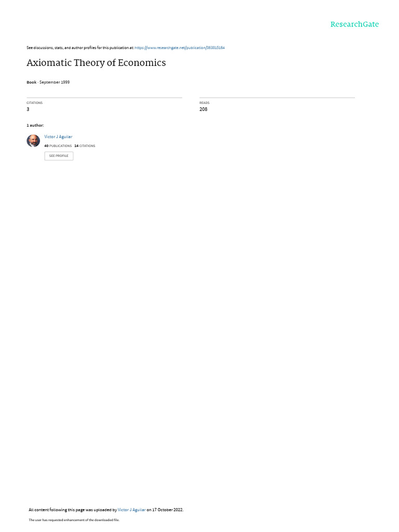Image resolution: width=399 pixels, height=532 pixels.
Task: Select the Axiomatic Theory of Economics title
Action: 96,63
